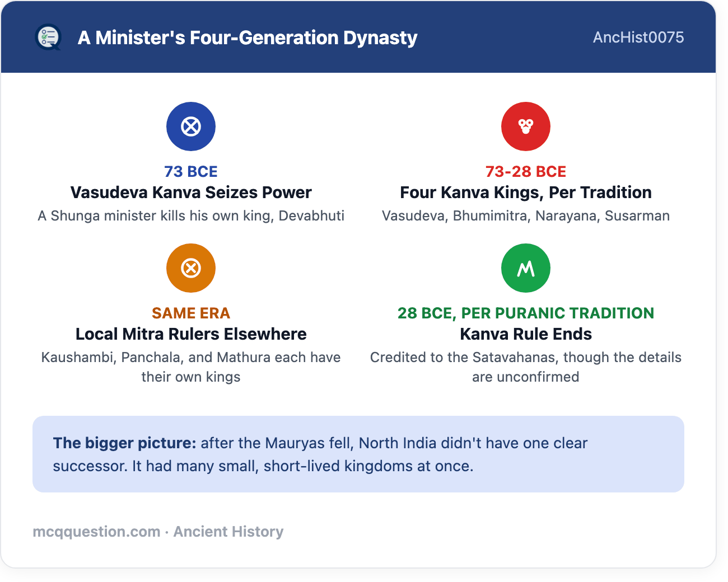Click the 73-28 BCE date label
This screenshot has width=728, height=582.
click(526, 171)
